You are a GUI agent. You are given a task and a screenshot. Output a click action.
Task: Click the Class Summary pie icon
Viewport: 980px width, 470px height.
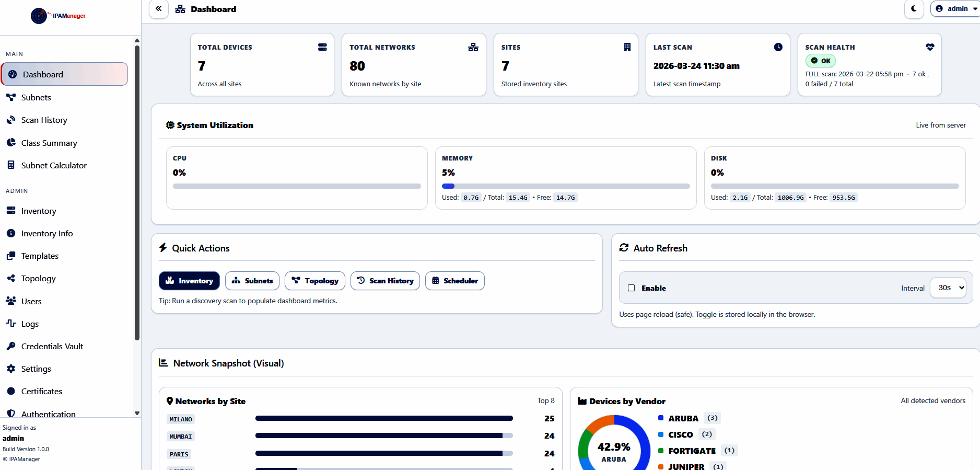point(11,143)
